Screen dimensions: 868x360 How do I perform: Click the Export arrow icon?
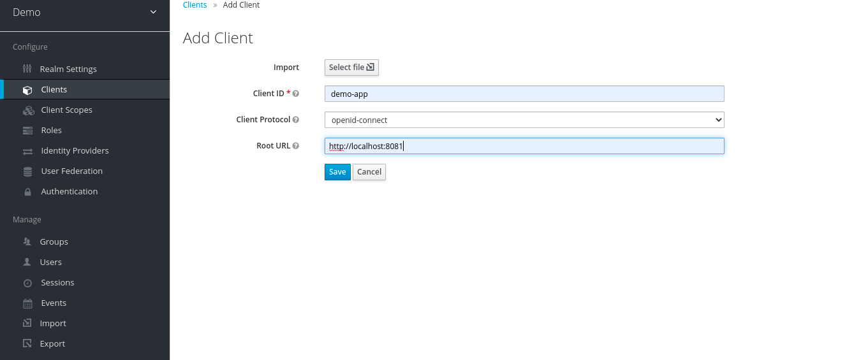pyautogui.click(x=27, y=343)
